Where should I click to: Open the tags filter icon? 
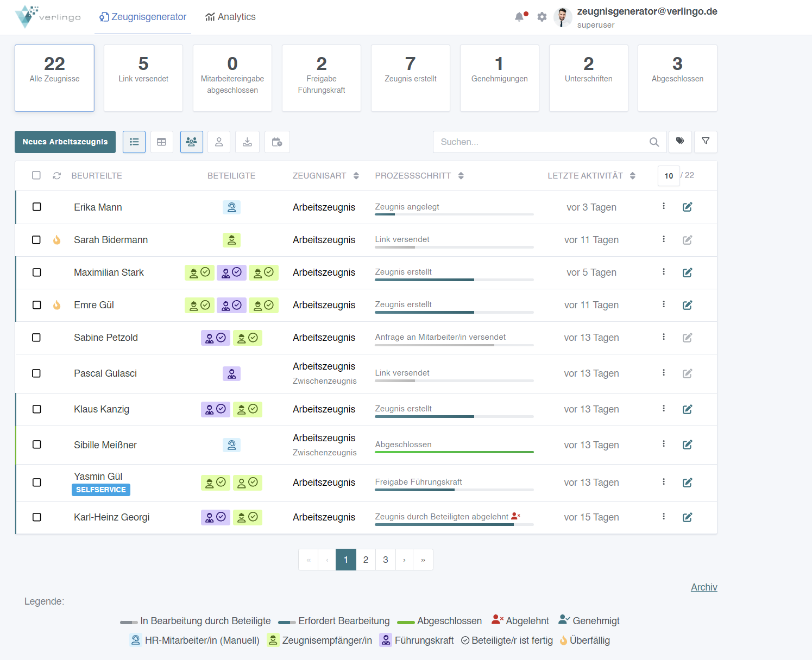point(680,142)
